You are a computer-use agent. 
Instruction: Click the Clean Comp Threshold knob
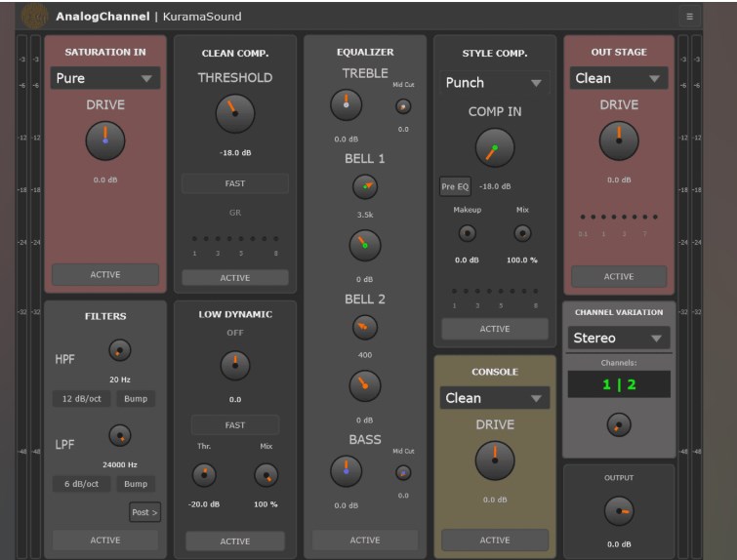tap(235, 114)
